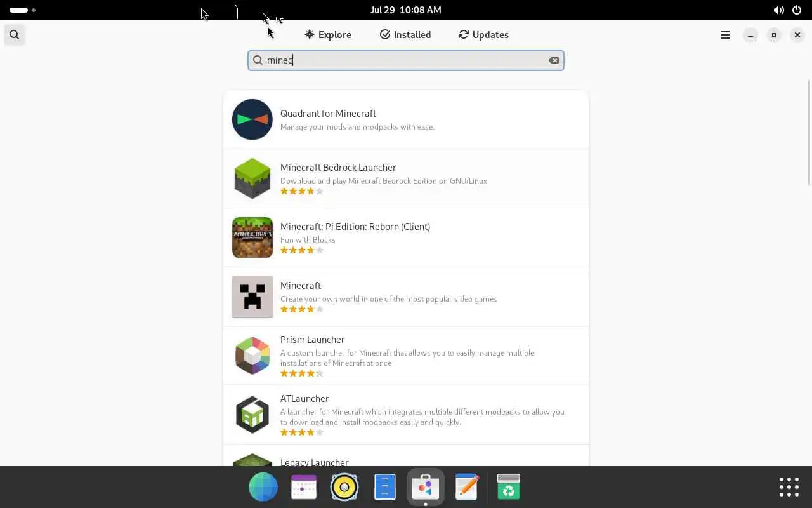Click inside the search field containing minec
This screenshot has width=812, height=508.
click(x=406, y=60)
